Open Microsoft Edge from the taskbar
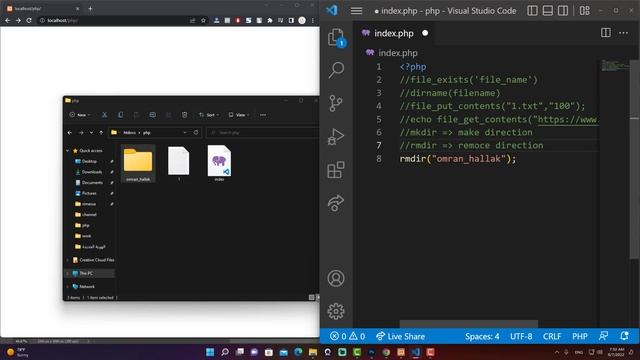The height and width of the screenshot is (360, 640). tap(298, 352)
